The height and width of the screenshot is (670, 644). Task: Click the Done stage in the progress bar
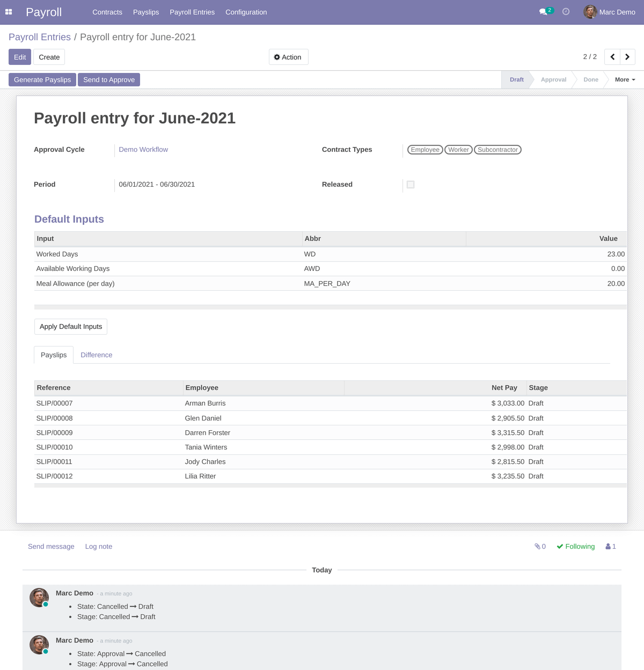590,79
